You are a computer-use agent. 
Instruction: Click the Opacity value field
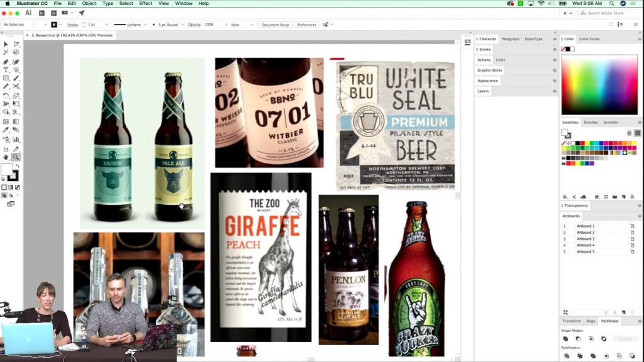(x=213, y=25)
